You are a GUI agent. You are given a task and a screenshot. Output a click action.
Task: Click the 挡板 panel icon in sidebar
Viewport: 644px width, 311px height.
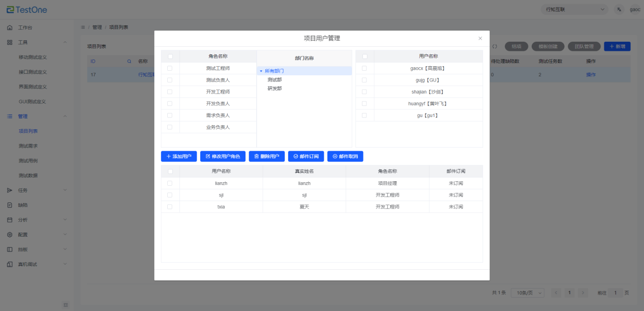(10, 249)
